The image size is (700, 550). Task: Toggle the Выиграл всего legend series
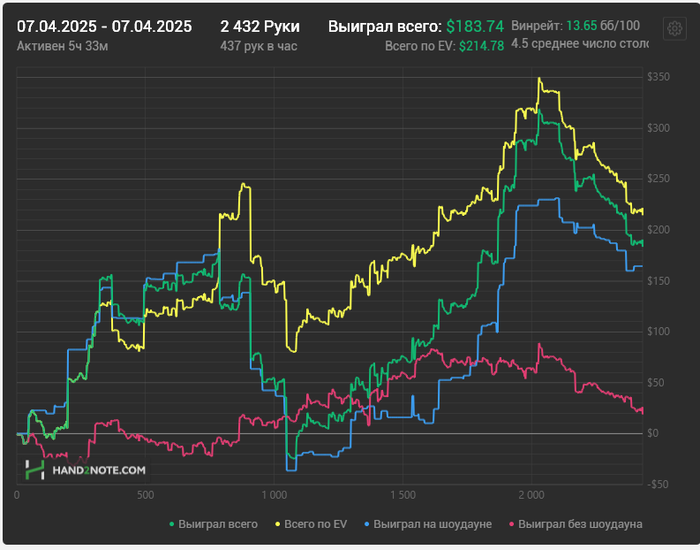pyautogui.click(x=214, y=524)
